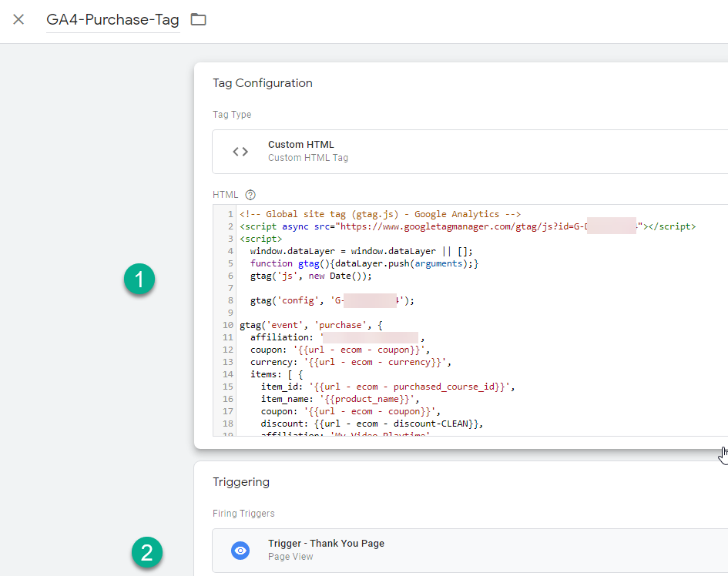Click the blue Page View trigger icon
Image resolution: width=728 pixels, height=576 pixels.
coord(240,550)
